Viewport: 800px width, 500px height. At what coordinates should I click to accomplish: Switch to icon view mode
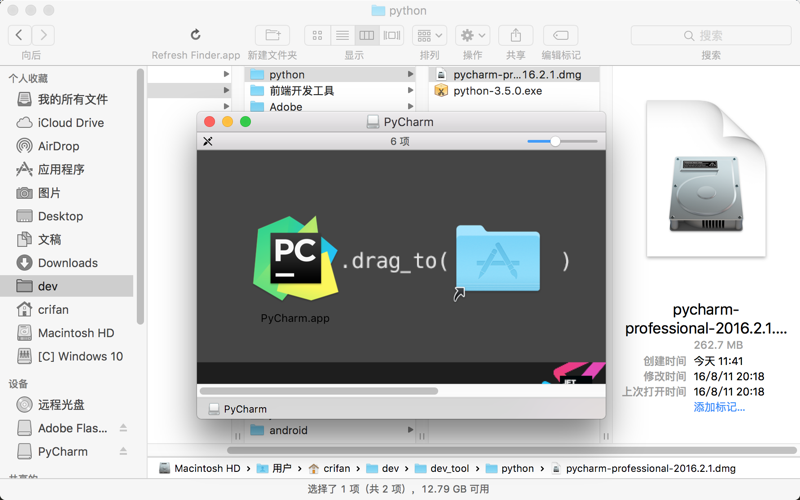click(317, 35)
